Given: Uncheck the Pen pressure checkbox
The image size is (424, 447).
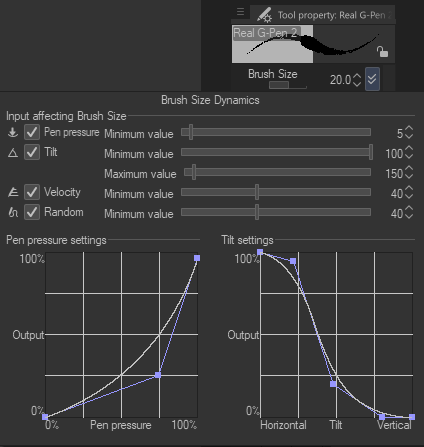Looking at the screenshot, I should (32, 132).
